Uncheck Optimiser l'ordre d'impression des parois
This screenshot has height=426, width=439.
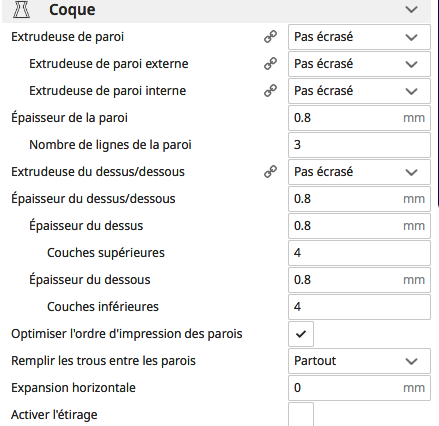click(x=301, y=334)
